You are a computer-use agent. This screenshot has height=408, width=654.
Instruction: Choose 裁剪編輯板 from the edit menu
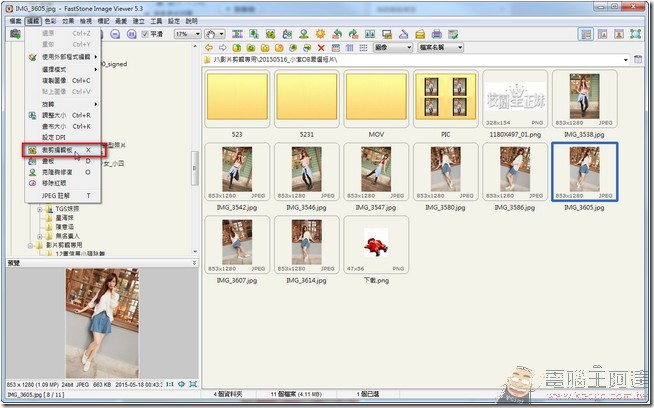63,150
